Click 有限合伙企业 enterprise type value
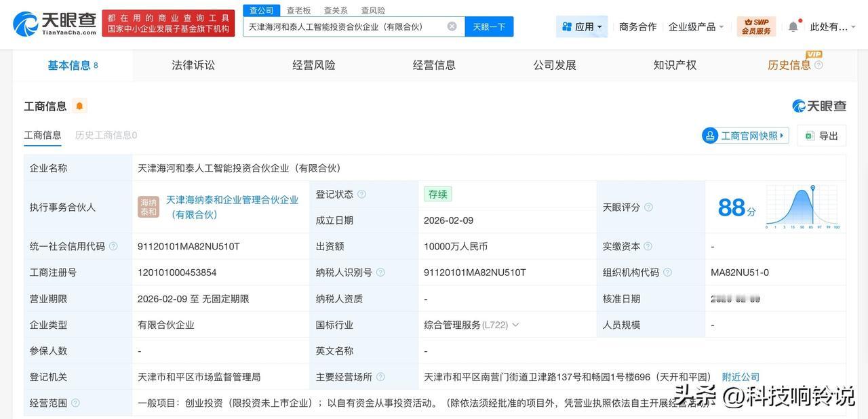The width and height of the screenshot is (868, 419). (x=166, y=325)
